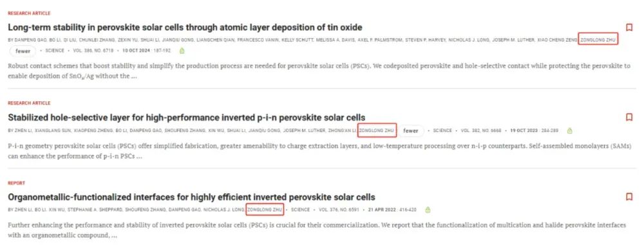
Task: Click open-access lock icon for 10 Oct 2024 article
Action: click(182, 50)
